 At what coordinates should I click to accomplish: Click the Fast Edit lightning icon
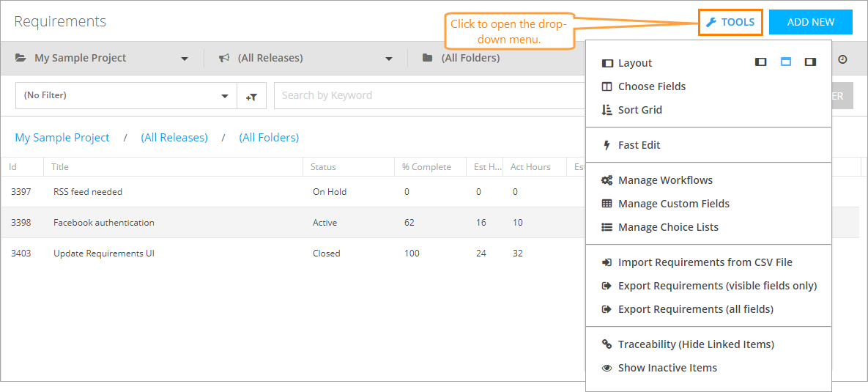click(607, 145)
